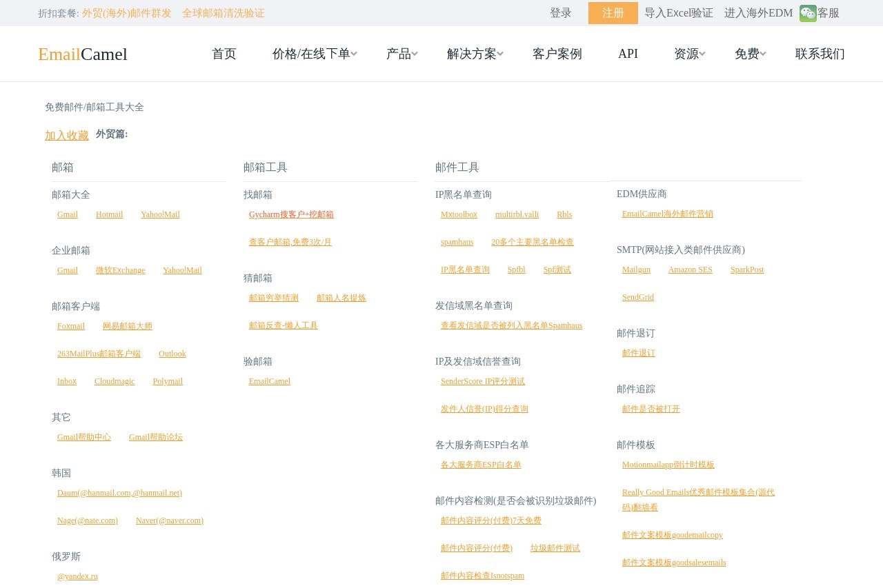The width and height of the screenshot is (883, 588).
Task: Expand the 产品 dropdown menu
Action: click(402, 54)
